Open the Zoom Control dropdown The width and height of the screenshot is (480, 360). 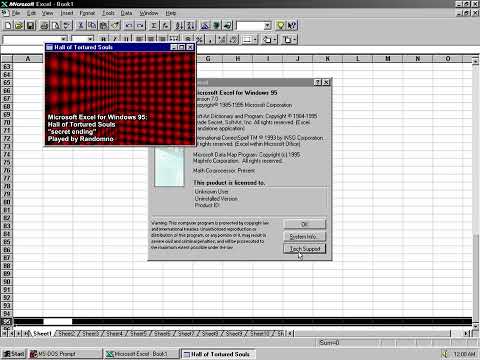coord(267,26)
